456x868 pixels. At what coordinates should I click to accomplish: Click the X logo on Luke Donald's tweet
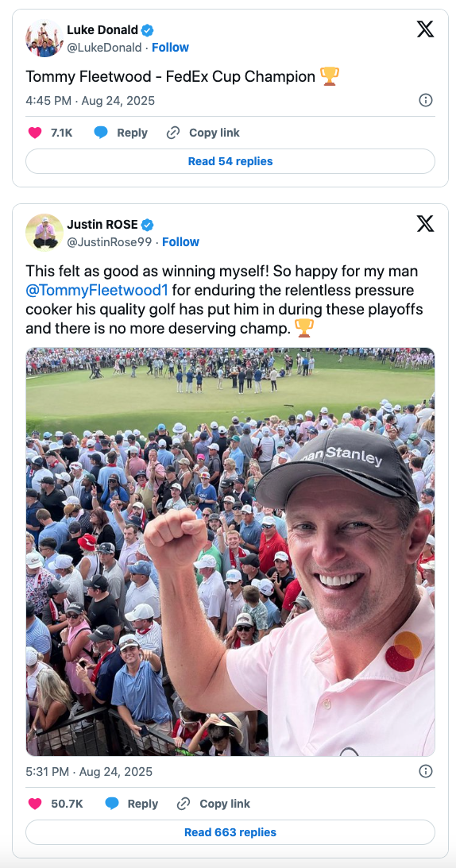[x=425, y=29]
